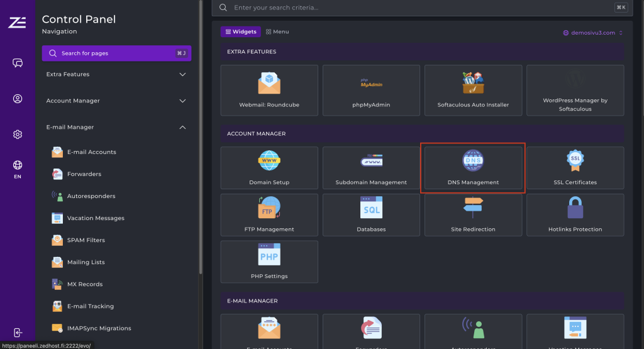644x349 pixels.
Task: Click the logout icon at bottom left
Action: (18, 333)
